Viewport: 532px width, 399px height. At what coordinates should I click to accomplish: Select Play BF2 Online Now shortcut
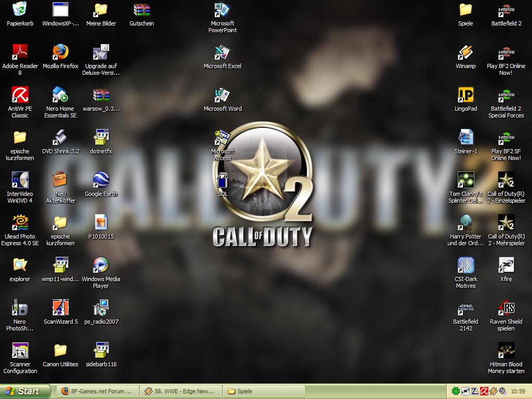[x=506, y=52]
